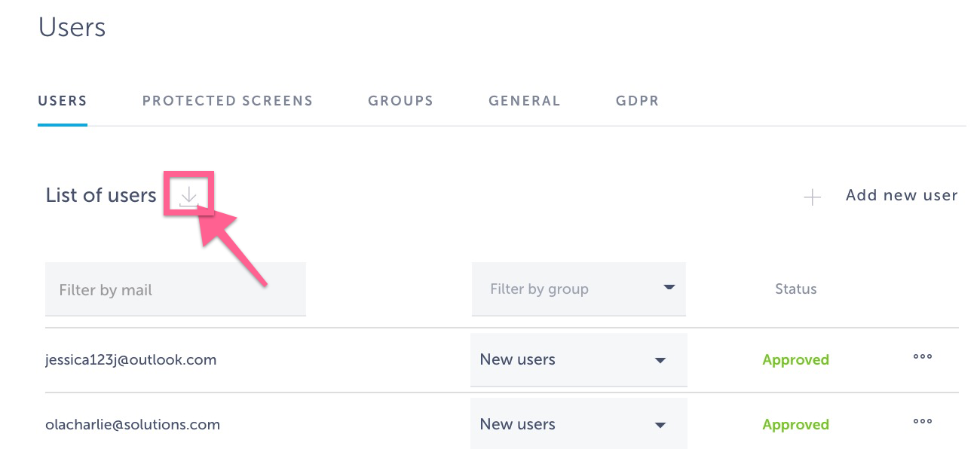Click Add new user

[x=901, y=195]
